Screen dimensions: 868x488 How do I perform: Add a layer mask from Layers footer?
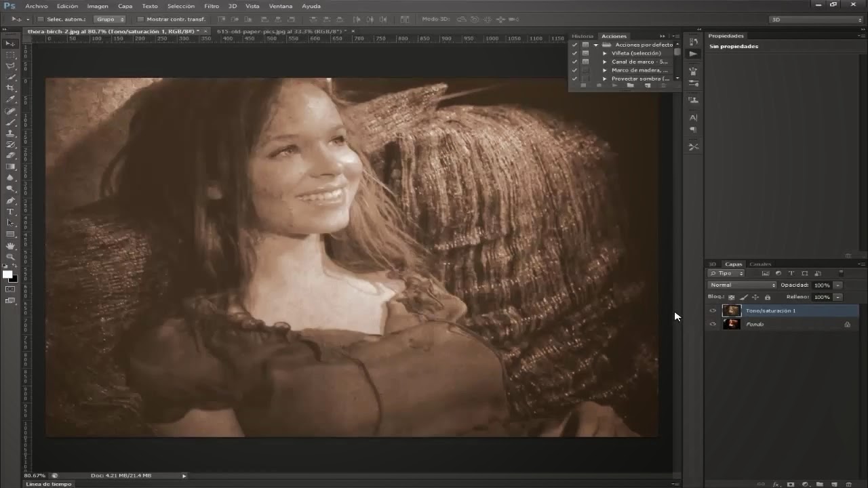tap(791, 484)
